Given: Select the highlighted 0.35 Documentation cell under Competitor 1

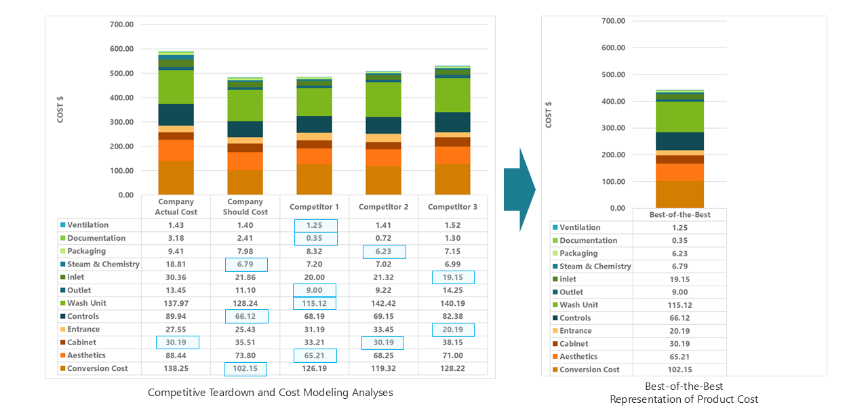Looking at the screenshot, I should 315,239.
